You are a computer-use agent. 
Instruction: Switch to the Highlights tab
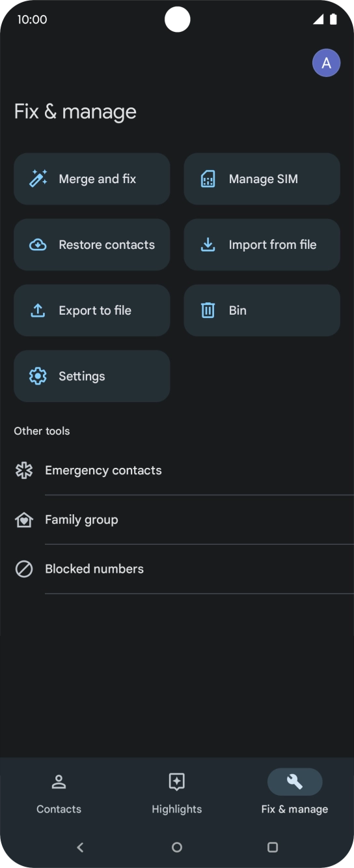tap(177, 792)
